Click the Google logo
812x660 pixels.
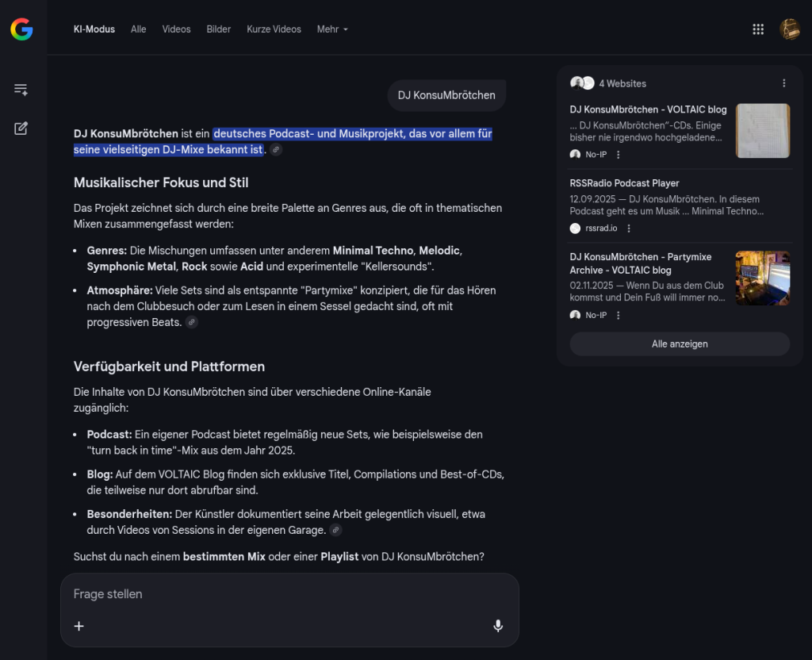coord(21,29)
